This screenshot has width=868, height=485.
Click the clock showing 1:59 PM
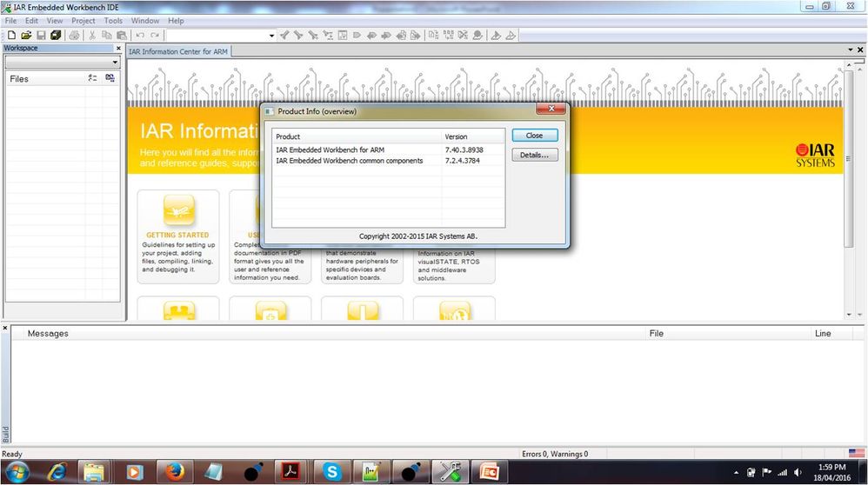click(832, 468)
